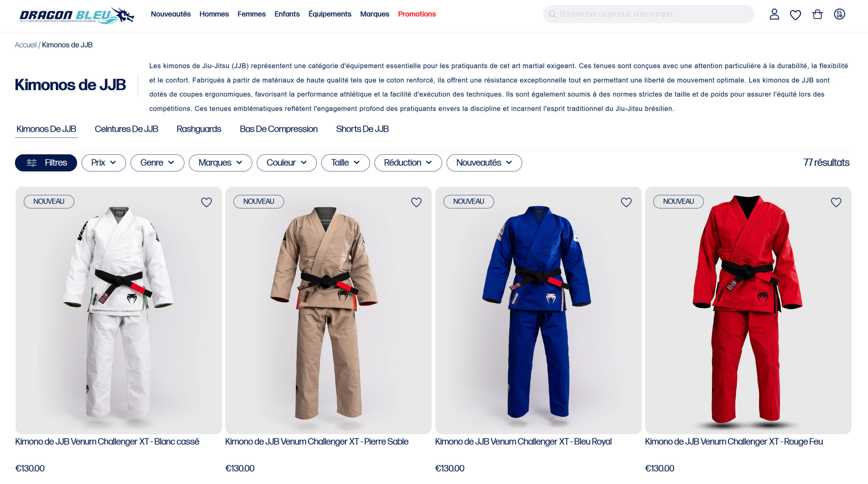The width and height of the screenshot is (868, 484).
Task: Open the Nouveautés sort dropdown
Action: [x=484, y=163]
